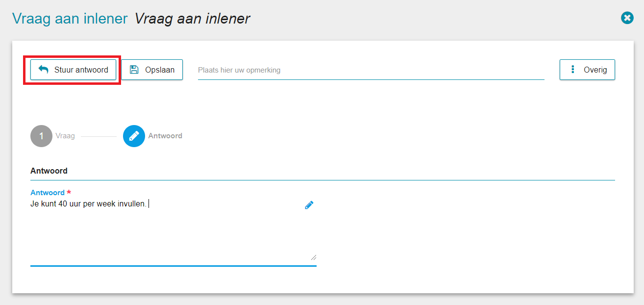Click the line connecting Vraag and Antwoord steps
The height and width of the screenshot is (305, 644).
click(x=99, y=136)
